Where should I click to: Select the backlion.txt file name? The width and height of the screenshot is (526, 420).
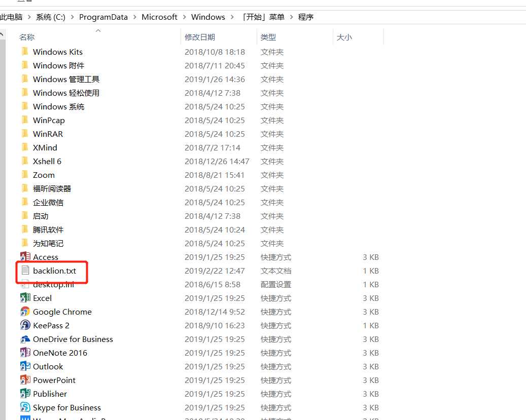[x=54, y=271]
